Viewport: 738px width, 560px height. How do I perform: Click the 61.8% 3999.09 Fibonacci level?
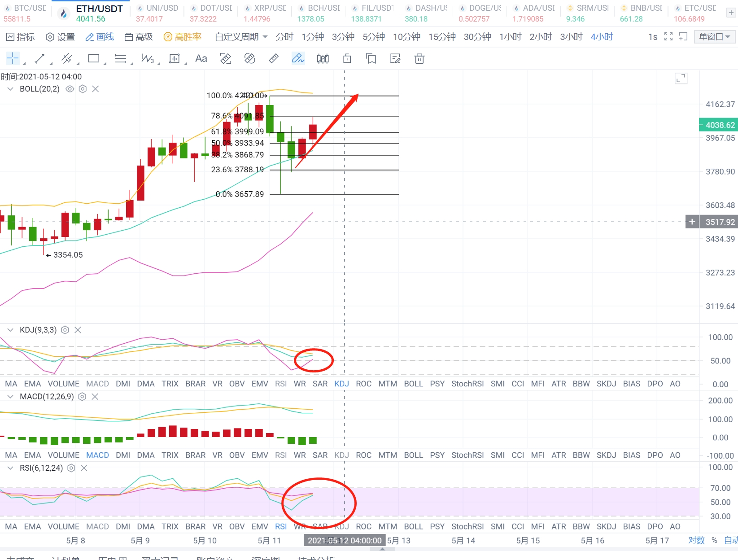coord(237,131)
